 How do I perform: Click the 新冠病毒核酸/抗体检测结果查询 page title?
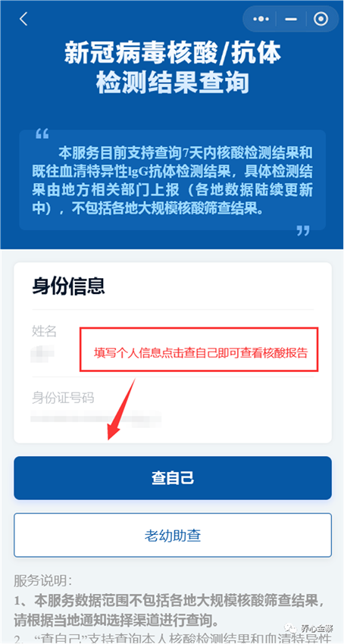point(173,68)
